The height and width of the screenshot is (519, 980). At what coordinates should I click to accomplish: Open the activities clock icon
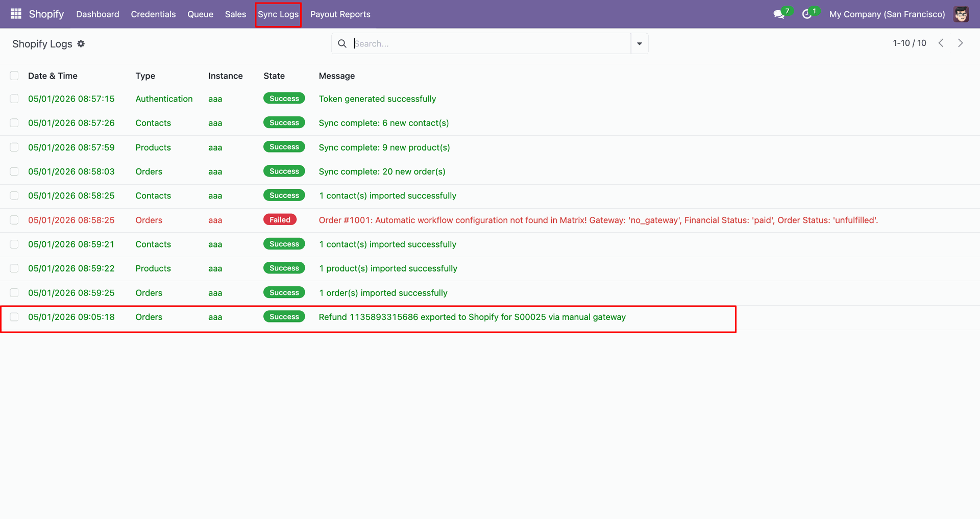[x=807, y=14]
